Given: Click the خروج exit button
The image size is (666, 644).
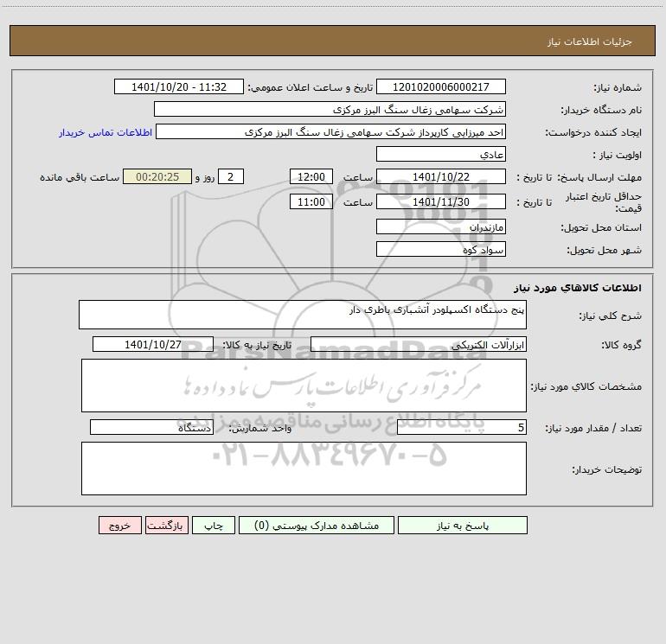Looking at the screenshot, I should tap(119, 526).
